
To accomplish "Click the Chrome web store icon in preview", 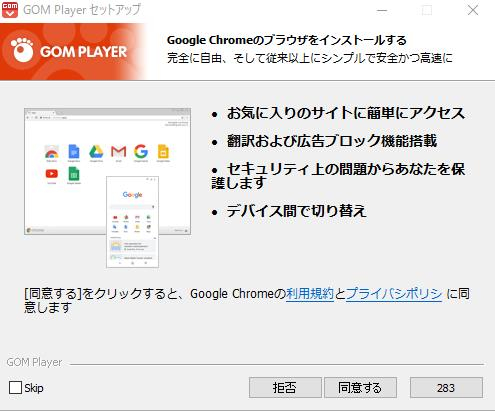I will tap(52, 152).
